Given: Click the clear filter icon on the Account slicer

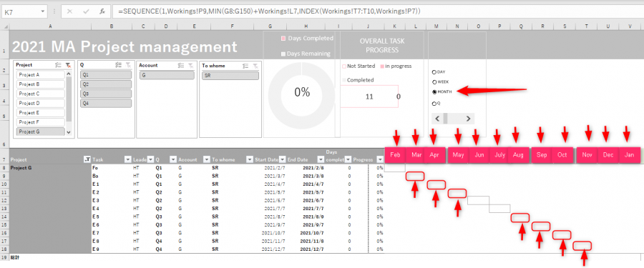Looking at the screenshot, I should pos(190,65).
